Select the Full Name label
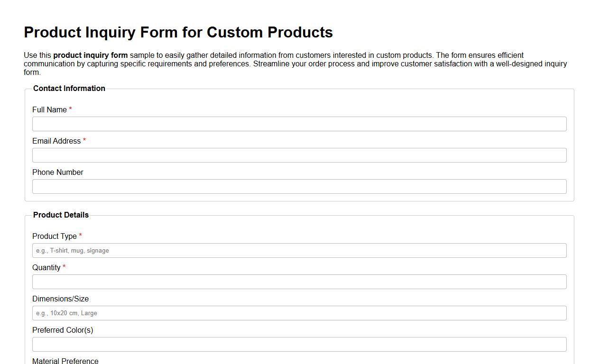 (49, 109)
